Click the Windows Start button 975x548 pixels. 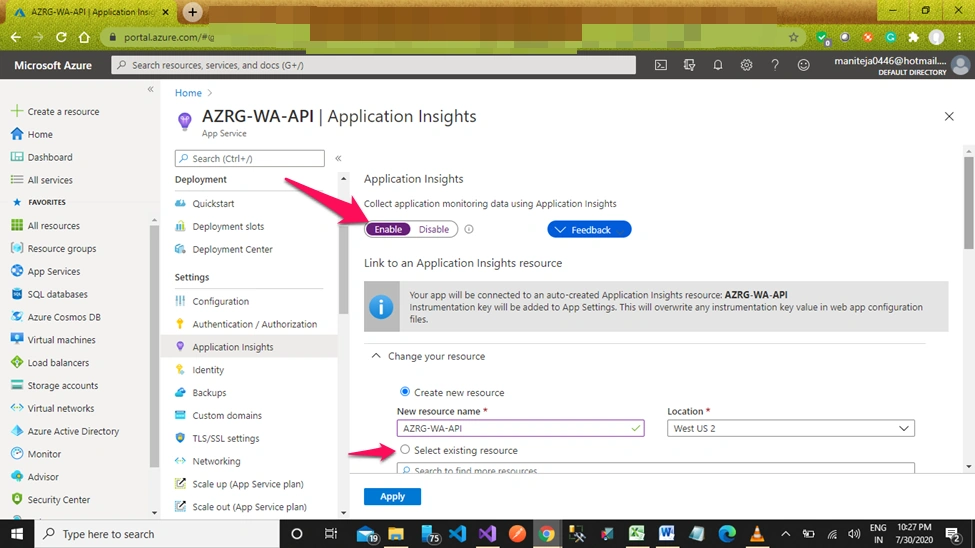click(17, 534)
